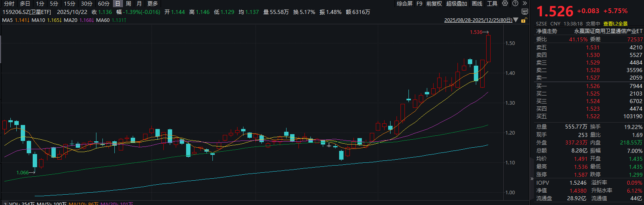
Task: Click the 卖五 price 1.531
Action: pos(593,47)
